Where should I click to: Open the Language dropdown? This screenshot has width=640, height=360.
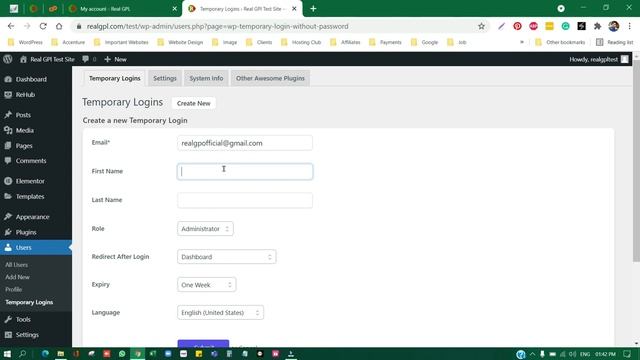tap(220, 313)
